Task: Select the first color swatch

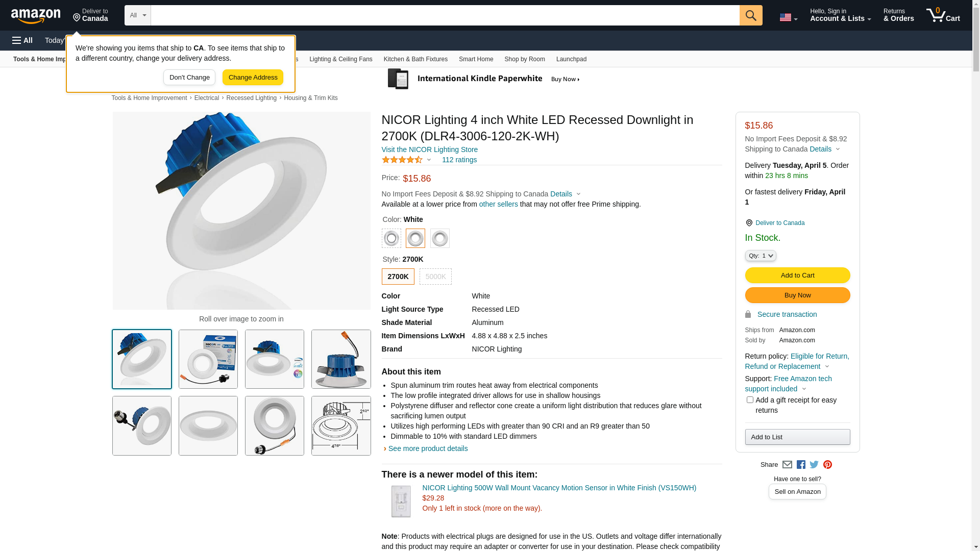Action: pyautogui.click(x=391, y=238)
